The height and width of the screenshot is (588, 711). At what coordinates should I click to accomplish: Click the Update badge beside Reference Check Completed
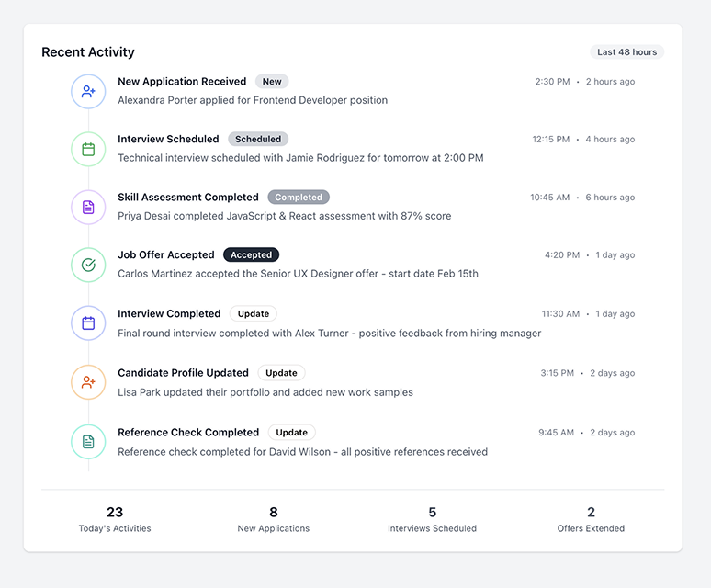pos(291,432)
